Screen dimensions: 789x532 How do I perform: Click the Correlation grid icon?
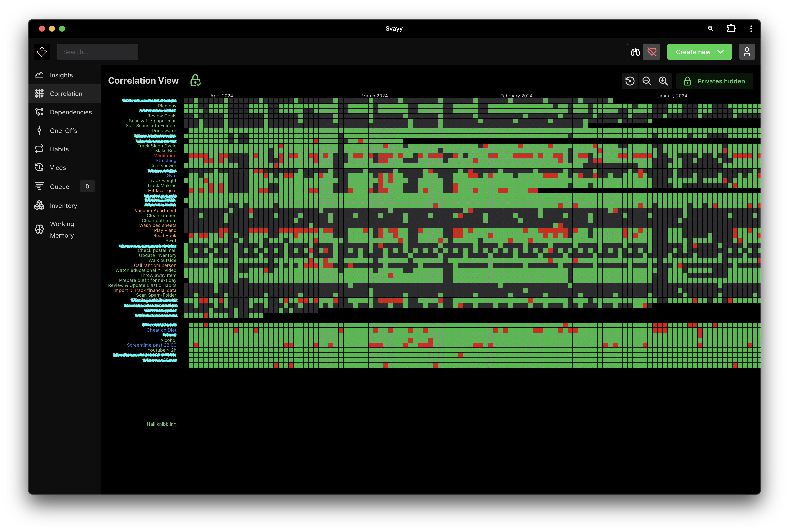[x=39, y=94]
